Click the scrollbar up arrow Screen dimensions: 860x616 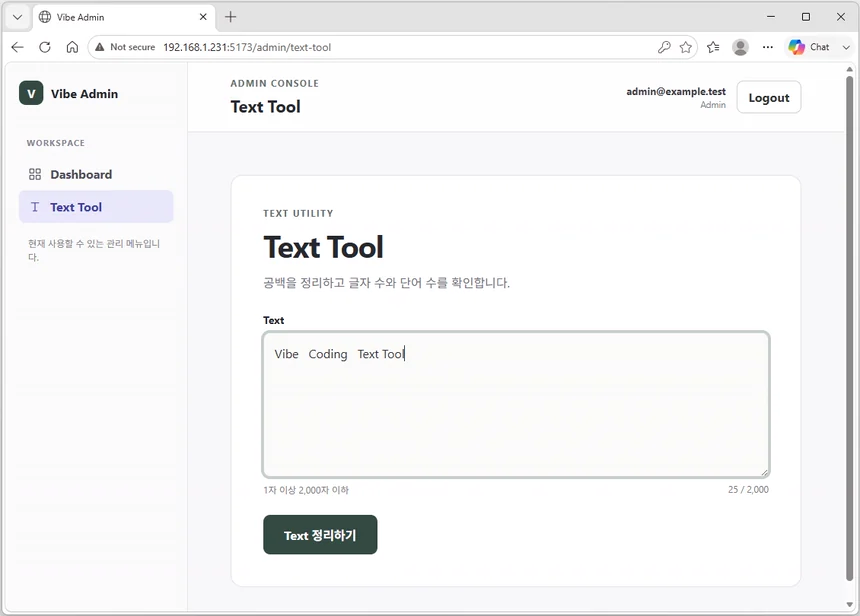point(850,69)
